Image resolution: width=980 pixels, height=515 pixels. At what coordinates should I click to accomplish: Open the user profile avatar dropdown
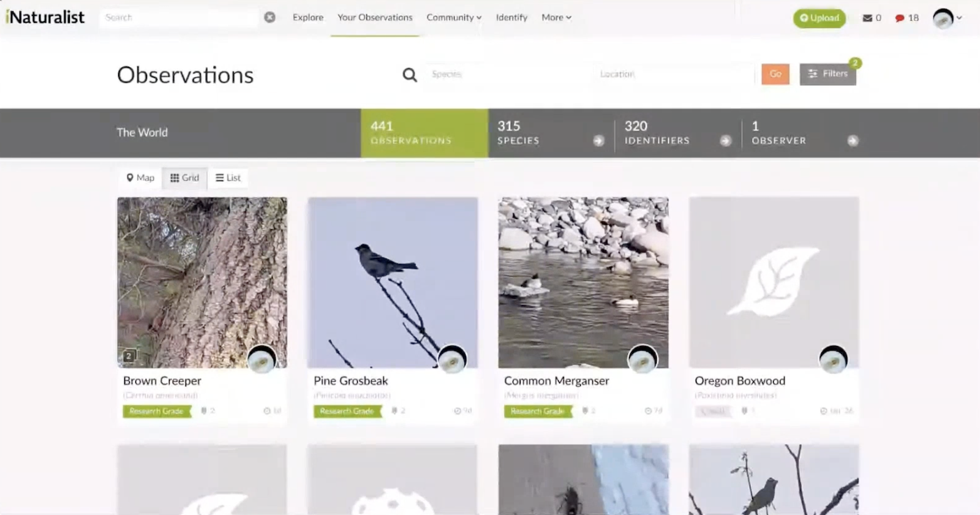click(x=946, y=18)
